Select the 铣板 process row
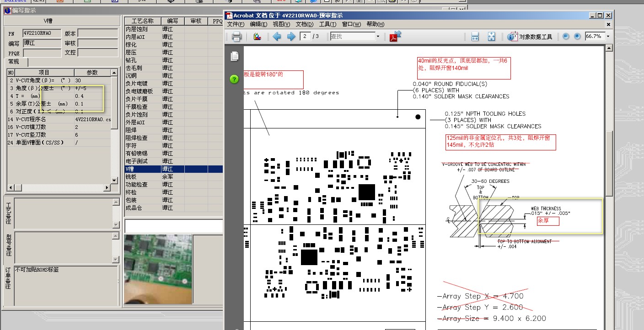 tap(173, 176)
